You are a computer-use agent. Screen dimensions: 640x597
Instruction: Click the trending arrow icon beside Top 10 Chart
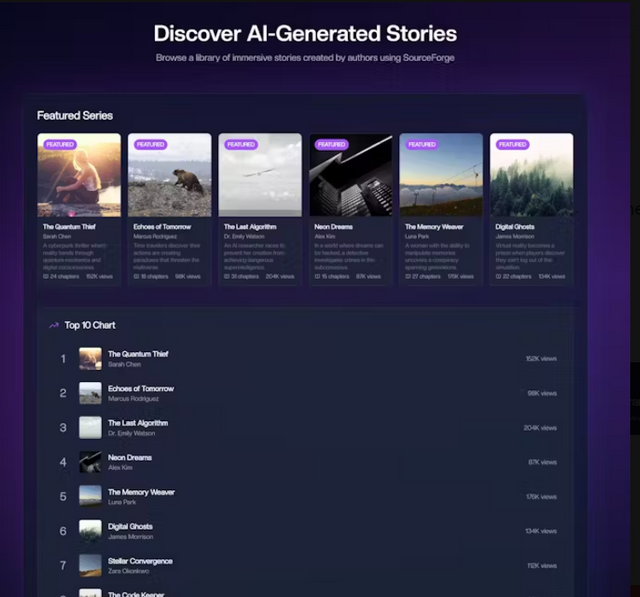[54, 325]
